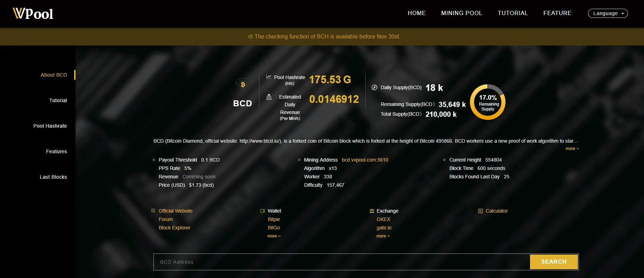Click the Official Website grid icon
644x278 pixels.
153,211
